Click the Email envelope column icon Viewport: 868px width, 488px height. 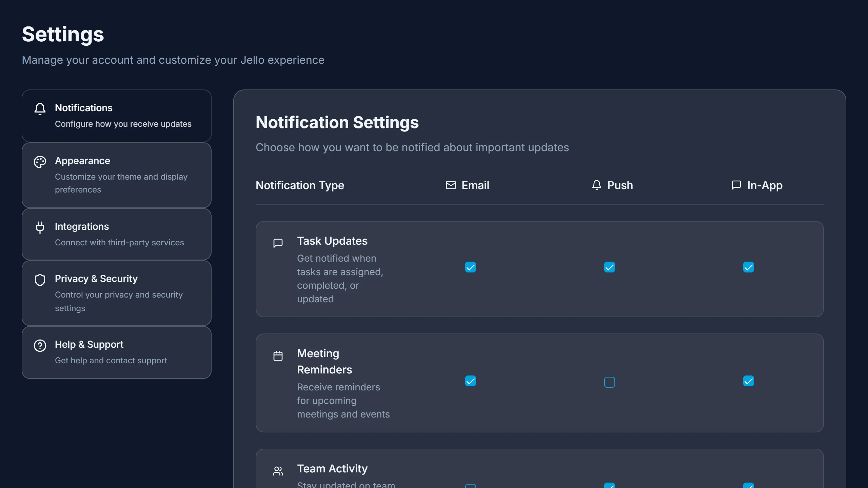tap(451, 185)
